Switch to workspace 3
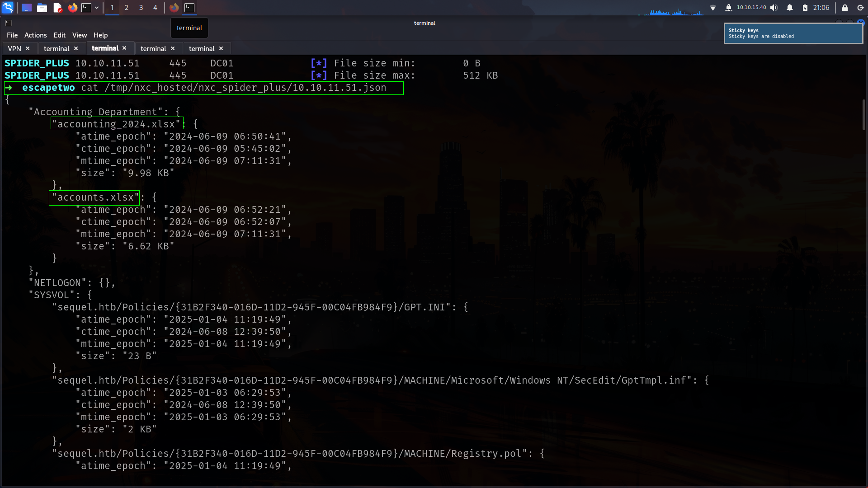 [141, 8]
